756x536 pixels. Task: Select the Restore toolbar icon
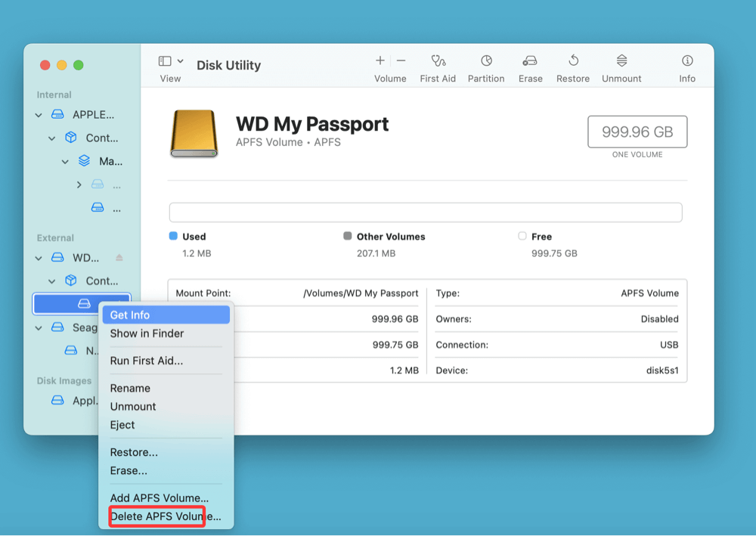point(572,67)
